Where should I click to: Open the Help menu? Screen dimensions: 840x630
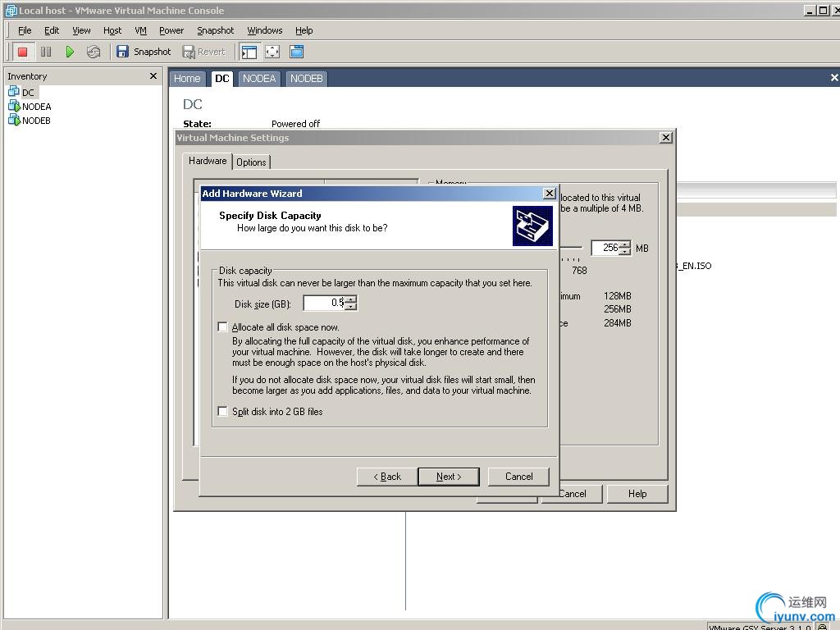304,30
